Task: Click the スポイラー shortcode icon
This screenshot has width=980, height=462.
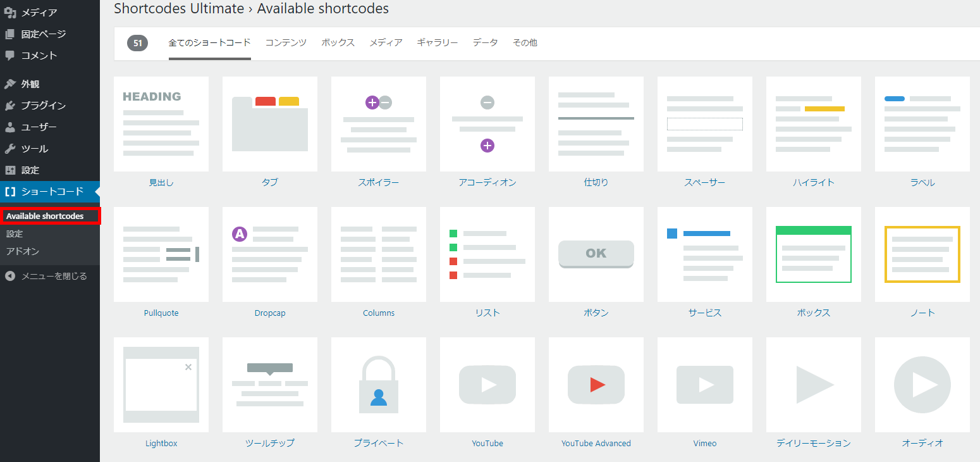Action: pyautogui.click(x=379, y=124)
